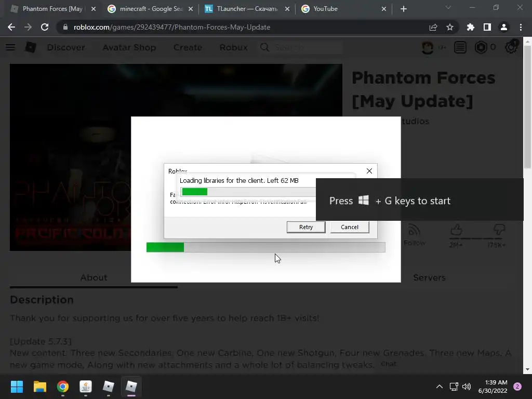Open the Create menu item
The image size is (532, 399).
click(188, 47)
